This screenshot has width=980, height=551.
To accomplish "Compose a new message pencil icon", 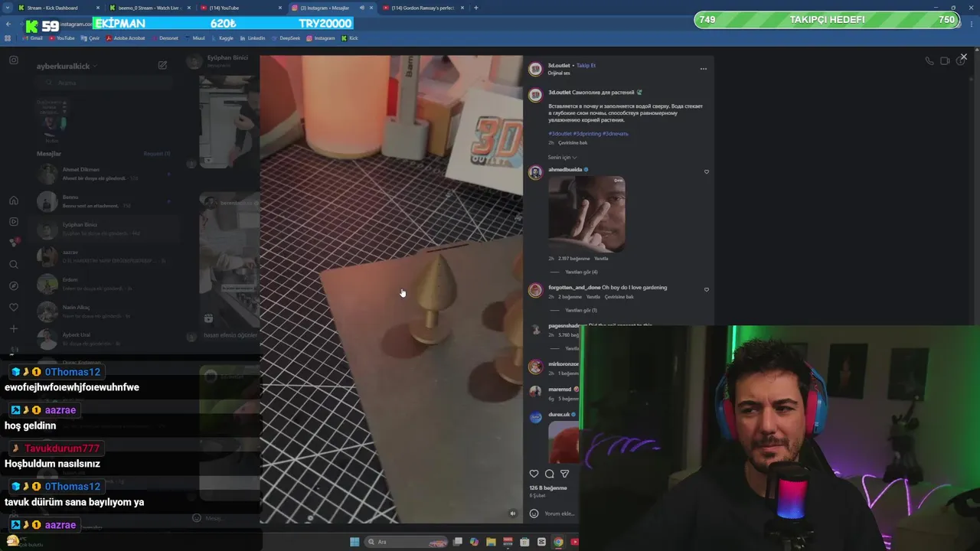I will [x=162, y=66].
